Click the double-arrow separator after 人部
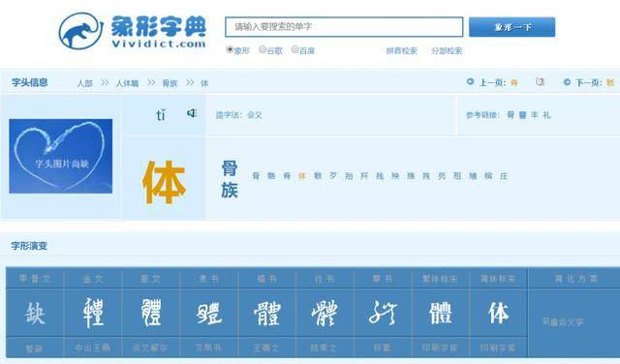This screenshot has width=620, height=364. coord(105,82)
